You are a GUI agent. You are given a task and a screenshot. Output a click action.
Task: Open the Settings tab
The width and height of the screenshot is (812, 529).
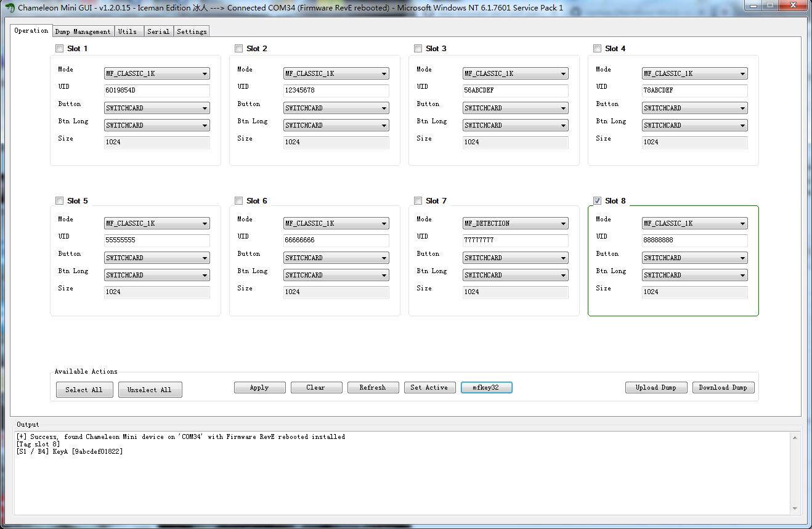(x=191, y=31)
